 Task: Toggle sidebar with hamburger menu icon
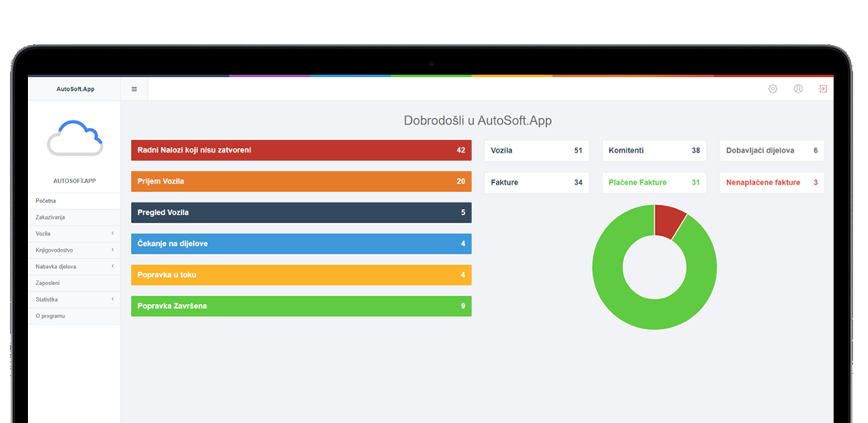[134, 89]
